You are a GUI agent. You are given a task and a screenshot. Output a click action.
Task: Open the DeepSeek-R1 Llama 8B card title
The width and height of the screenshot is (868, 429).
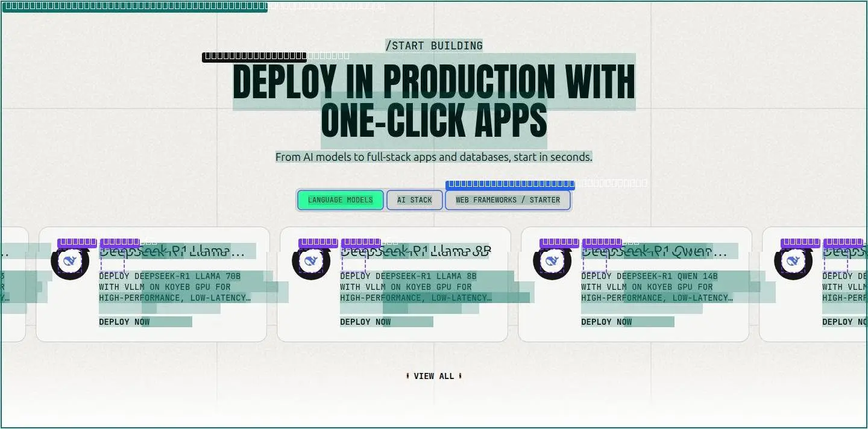(x=416, y=251)
